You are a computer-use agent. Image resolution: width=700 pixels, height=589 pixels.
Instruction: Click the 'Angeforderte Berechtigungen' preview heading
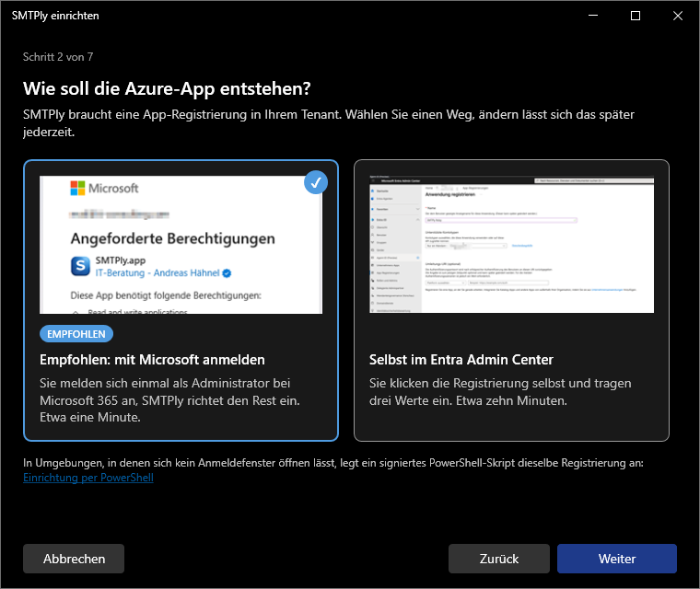pos(173,238)
